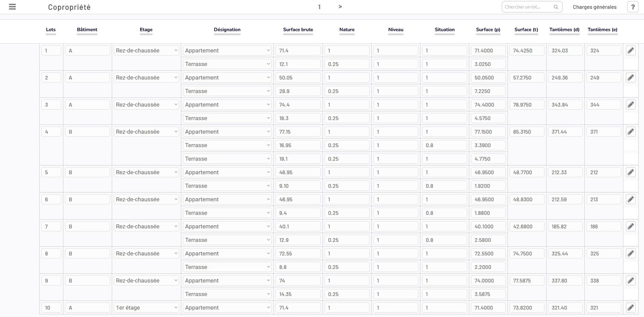The width and height of the screenshot is (644, 317).
Task: Click edit pencil for lot 7
Action: 630,226
